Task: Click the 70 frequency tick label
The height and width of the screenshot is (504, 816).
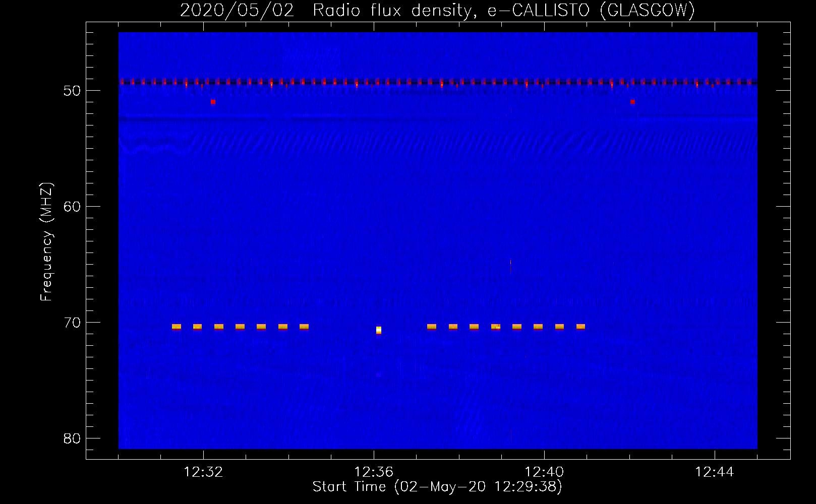Action: point(72,323)
